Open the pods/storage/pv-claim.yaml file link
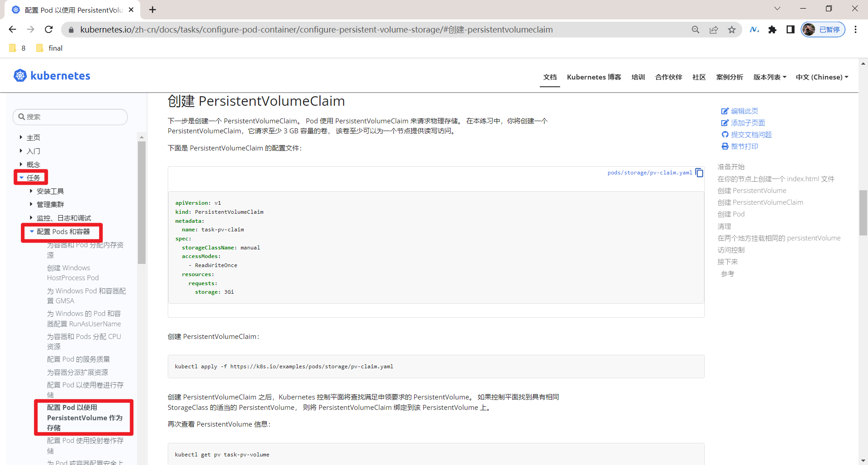 point(650,173)
